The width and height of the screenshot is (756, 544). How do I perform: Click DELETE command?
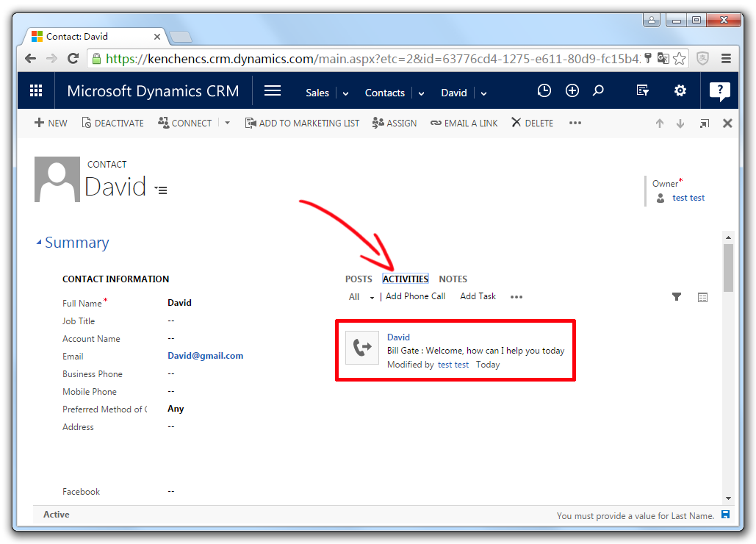pos(532,123)
